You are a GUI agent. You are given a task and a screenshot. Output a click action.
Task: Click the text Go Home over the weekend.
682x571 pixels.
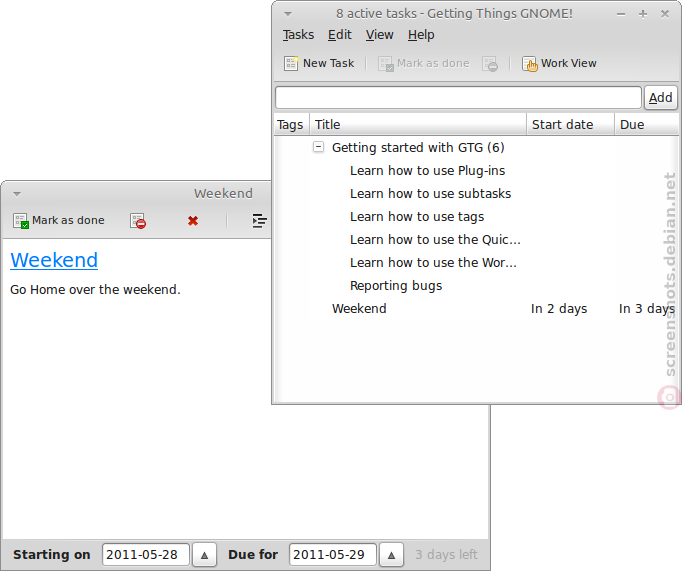pos(95,290)
